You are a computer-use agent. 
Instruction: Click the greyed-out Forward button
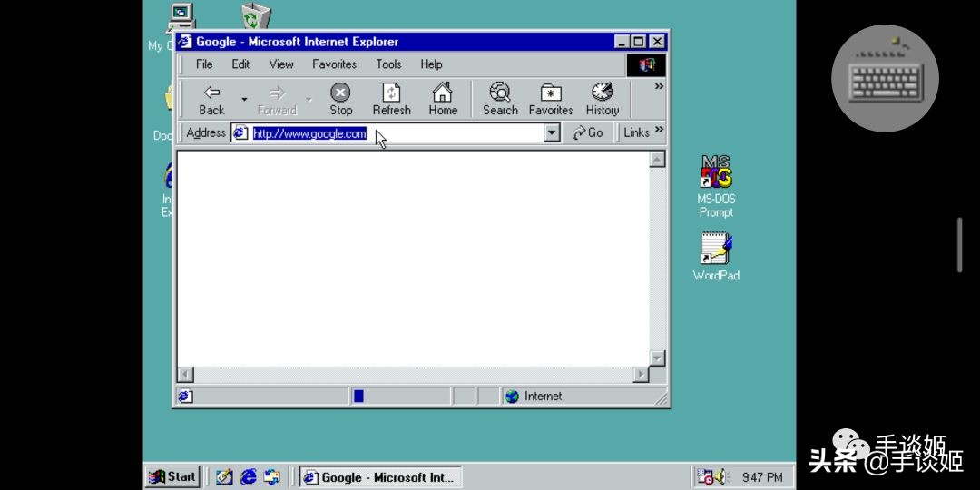[277, 100]
